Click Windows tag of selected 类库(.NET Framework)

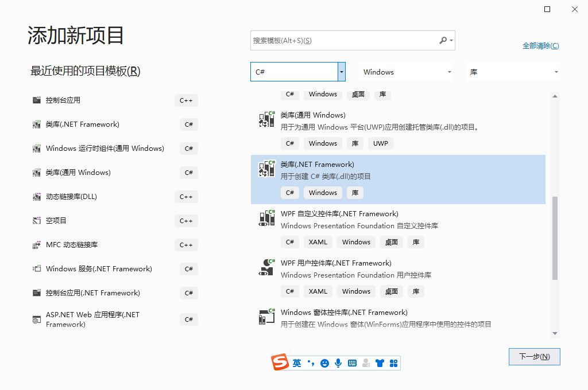click(323, 193)
